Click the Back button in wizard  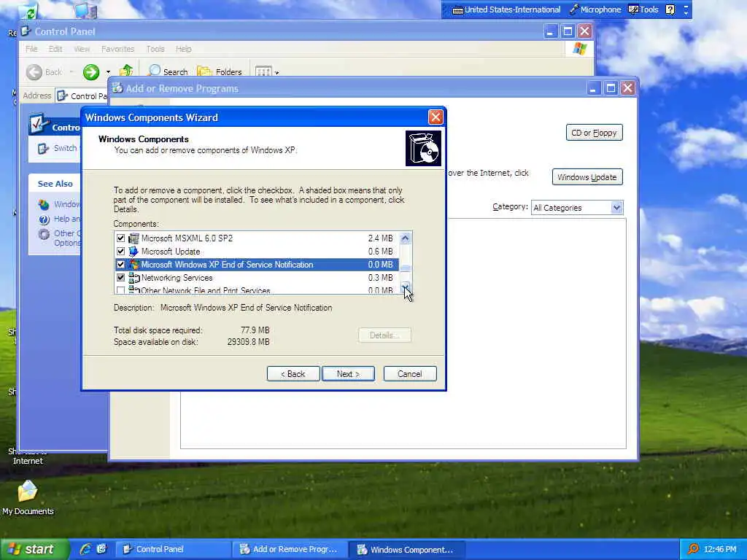pos(293,374)
